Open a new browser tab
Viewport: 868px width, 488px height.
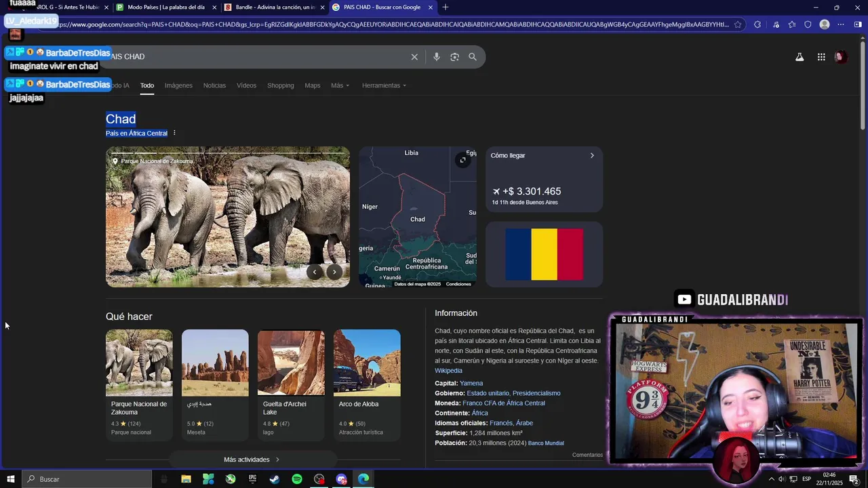point(446,7)
